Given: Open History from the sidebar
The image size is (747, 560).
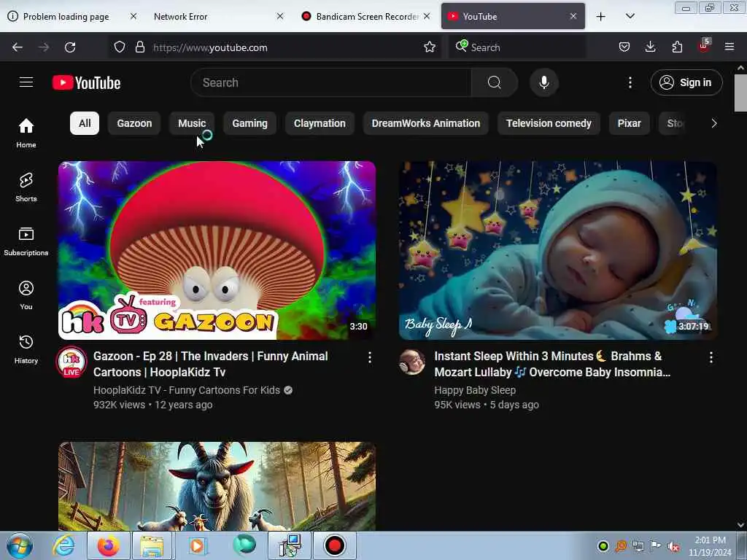Looking at the screenshot, I should [x=26, y=349].
